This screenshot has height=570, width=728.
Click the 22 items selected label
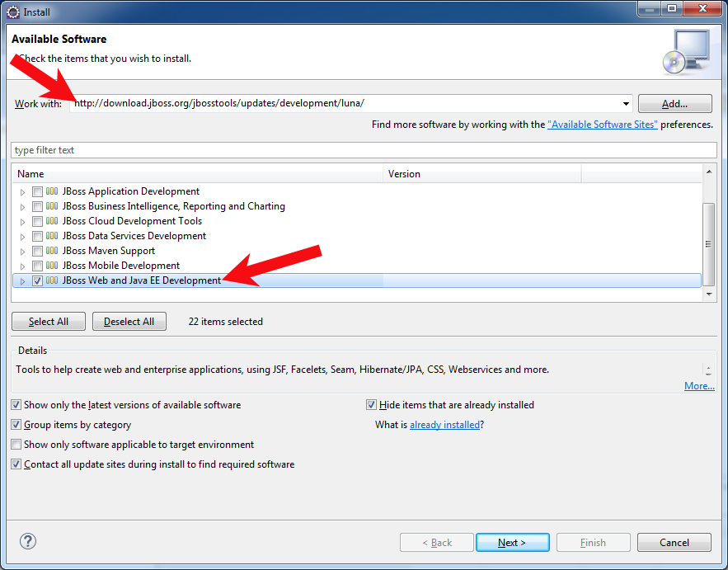click(226, 322)
